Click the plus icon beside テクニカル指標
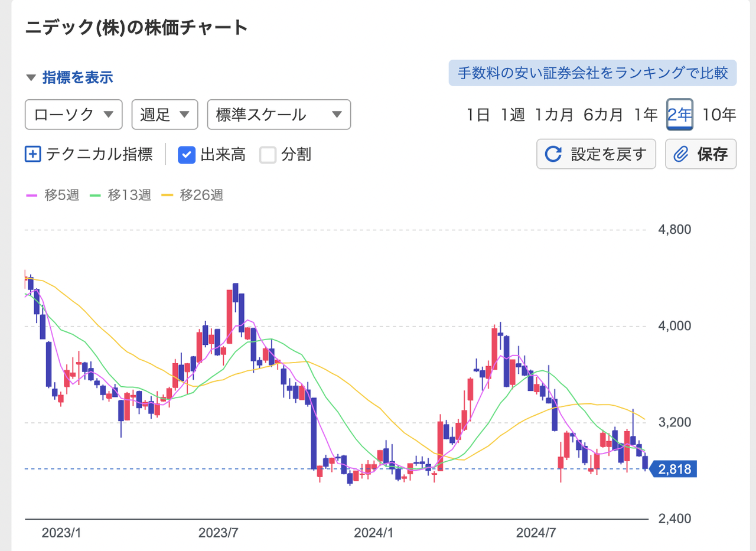The width and height of the screenshot is (756, 551). click(32, 155)
